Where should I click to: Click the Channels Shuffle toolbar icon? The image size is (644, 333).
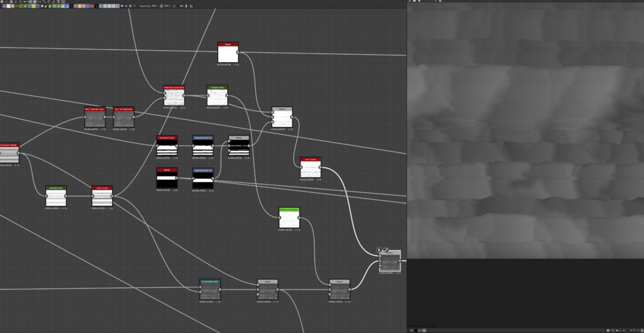coord(16,6)
